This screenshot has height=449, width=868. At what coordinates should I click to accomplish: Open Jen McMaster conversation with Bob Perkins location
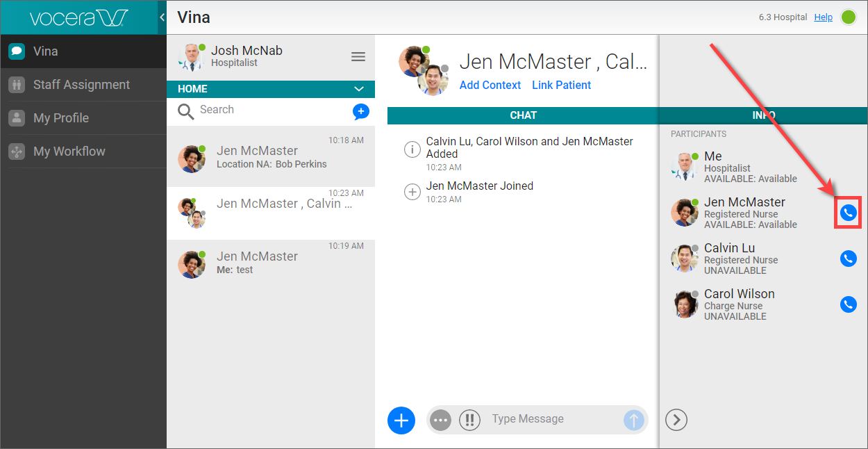271,157
